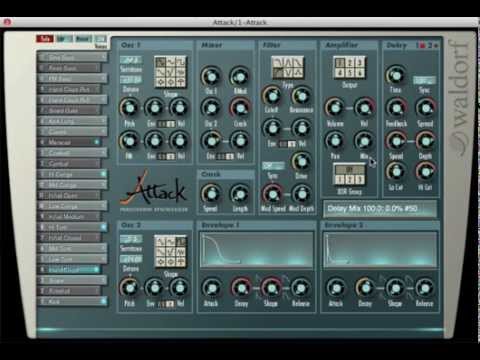The width and height of the screenshot is (480, 360).
Task: Click the LED on the Maracas row
Action: 97,142
